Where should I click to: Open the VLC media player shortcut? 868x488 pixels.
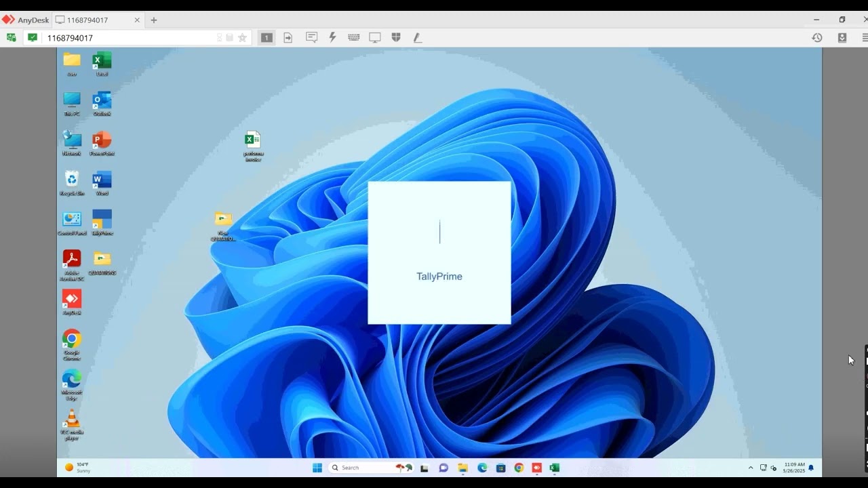pyautogui.click(x=72, y=425)
